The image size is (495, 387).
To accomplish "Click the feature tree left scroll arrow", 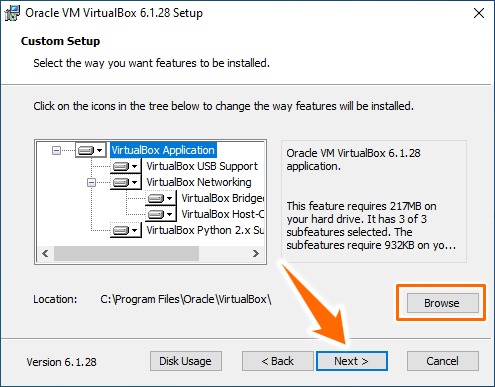I will tap(46, 254).
